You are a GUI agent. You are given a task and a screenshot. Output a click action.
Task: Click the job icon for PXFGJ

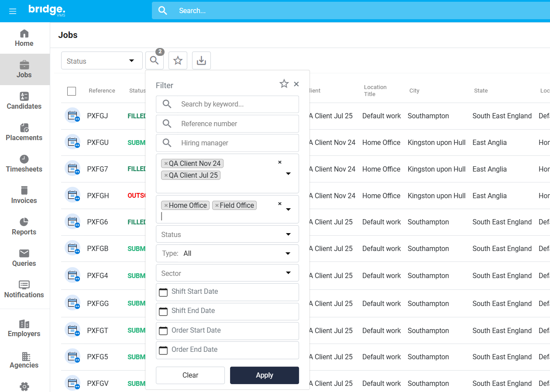pyautogui.click(x=72, y=116)
